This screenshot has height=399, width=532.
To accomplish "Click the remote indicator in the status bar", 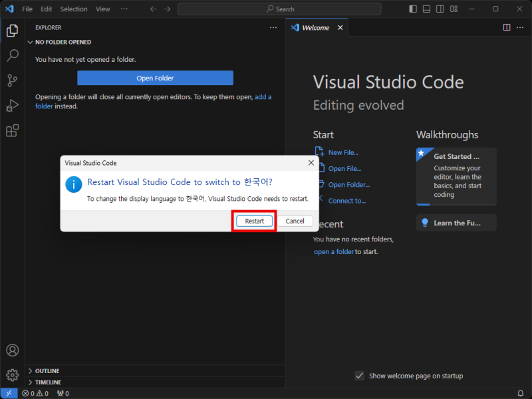I will click(x=8, y=393).
